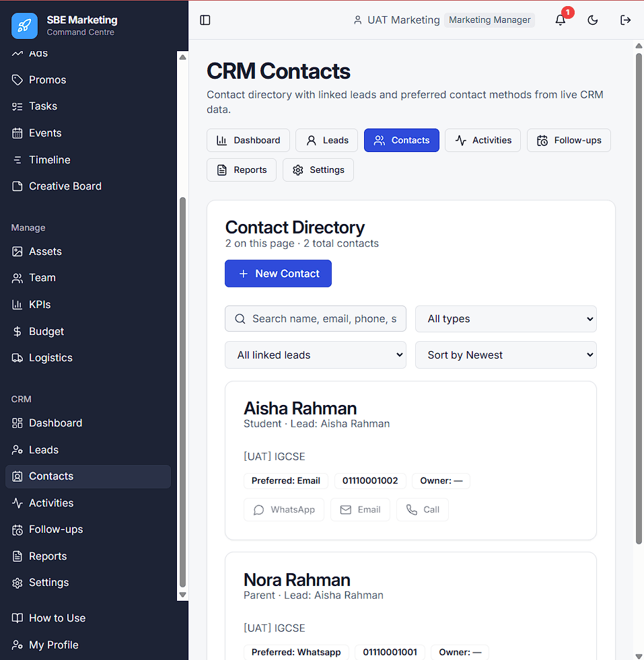The image size is (644, 660).
Task: Click the CRM Dashboard grid icon
Action: point(17,423)
